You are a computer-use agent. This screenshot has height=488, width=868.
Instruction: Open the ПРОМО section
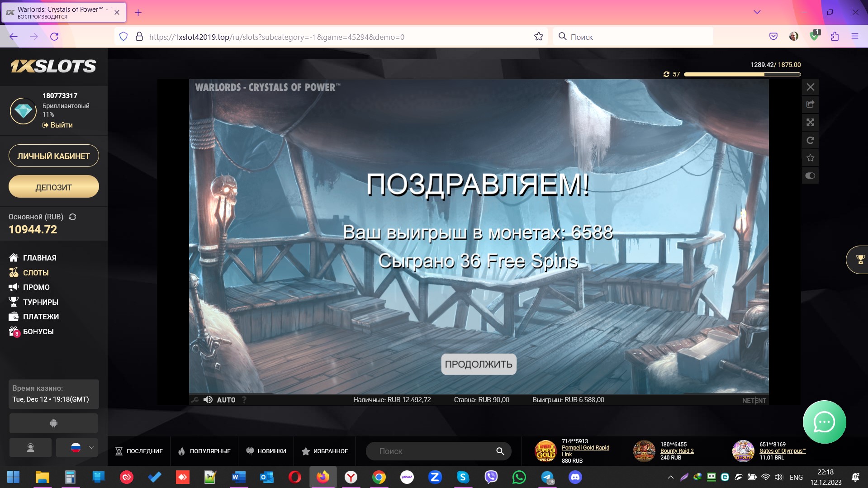[x=29, y=287]
